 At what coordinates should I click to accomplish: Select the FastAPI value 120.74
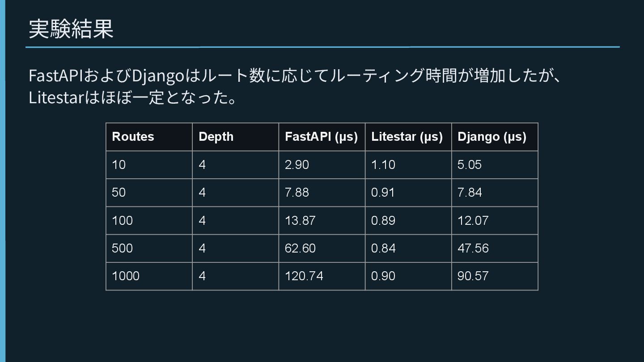pos(304,276)
